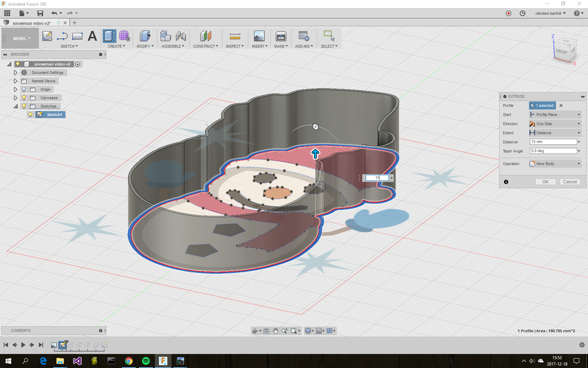Select the Extrude tool icon

point(109,36)
